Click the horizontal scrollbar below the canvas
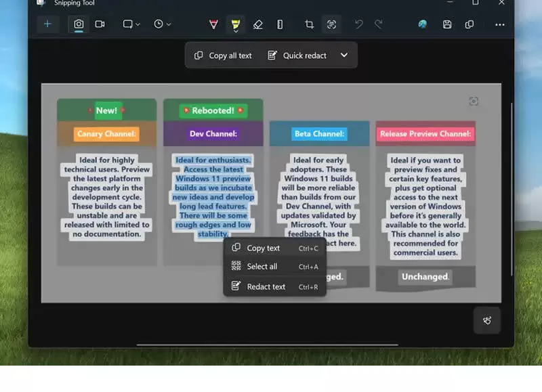 (267, 345)
